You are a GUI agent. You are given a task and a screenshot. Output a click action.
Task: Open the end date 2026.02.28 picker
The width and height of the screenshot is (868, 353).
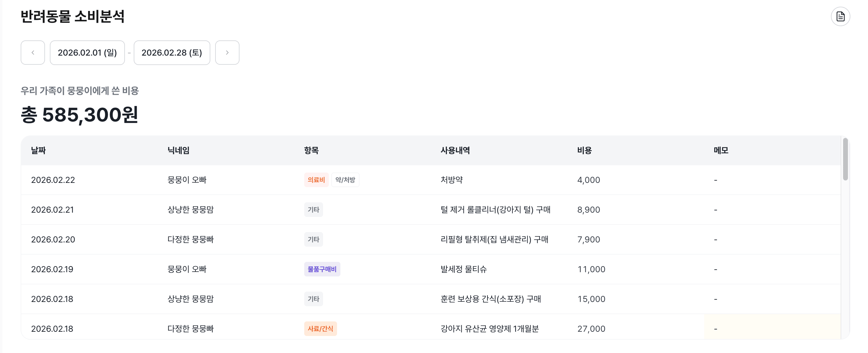tap(172, 53)
